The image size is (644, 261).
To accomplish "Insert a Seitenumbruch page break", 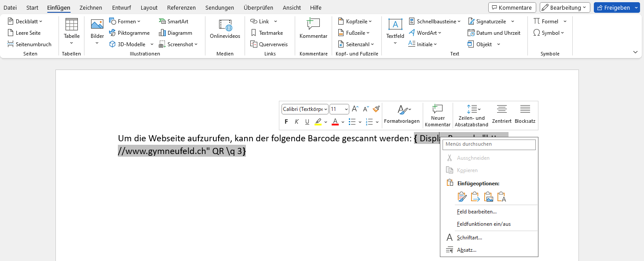I will pos(29,44).
